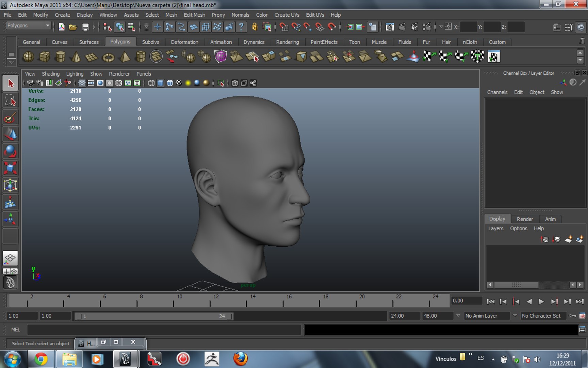This screenshot has width=588, height=368.
Task: Activate the Move tool in the toolbox
Action: [10, 134]
